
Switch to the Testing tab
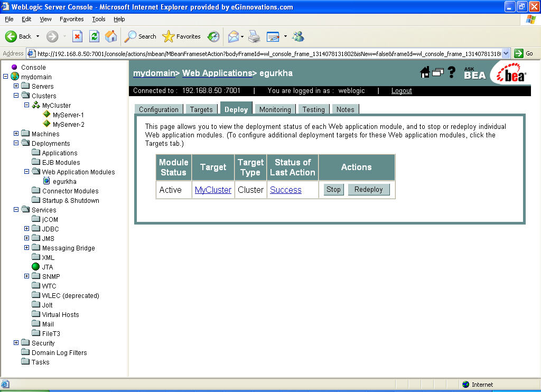tap(314, 109)
